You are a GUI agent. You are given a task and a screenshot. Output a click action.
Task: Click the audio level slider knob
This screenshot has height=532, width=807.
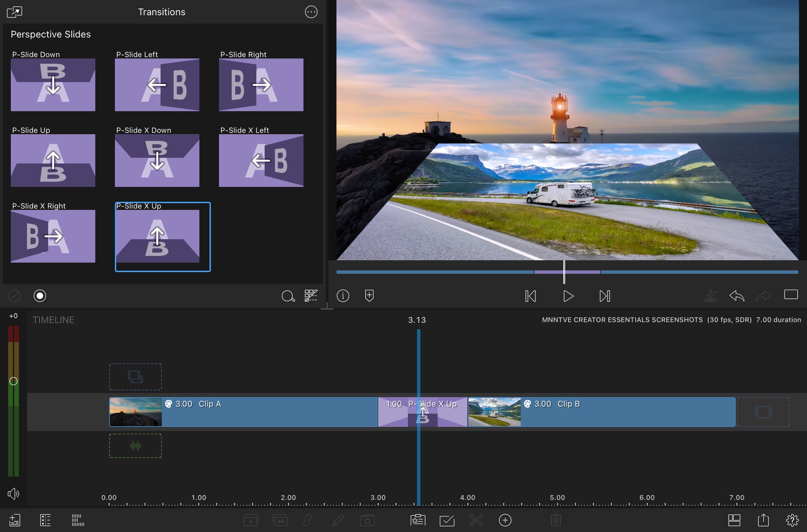(13, 381)
